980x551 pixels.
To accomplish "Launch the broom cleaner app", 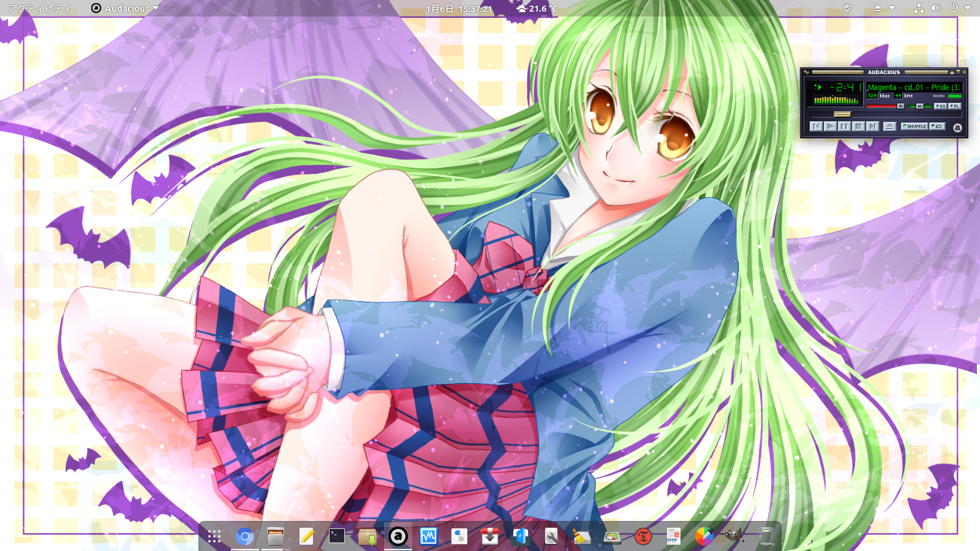I will pyautogui.click(x=581, y=537).
